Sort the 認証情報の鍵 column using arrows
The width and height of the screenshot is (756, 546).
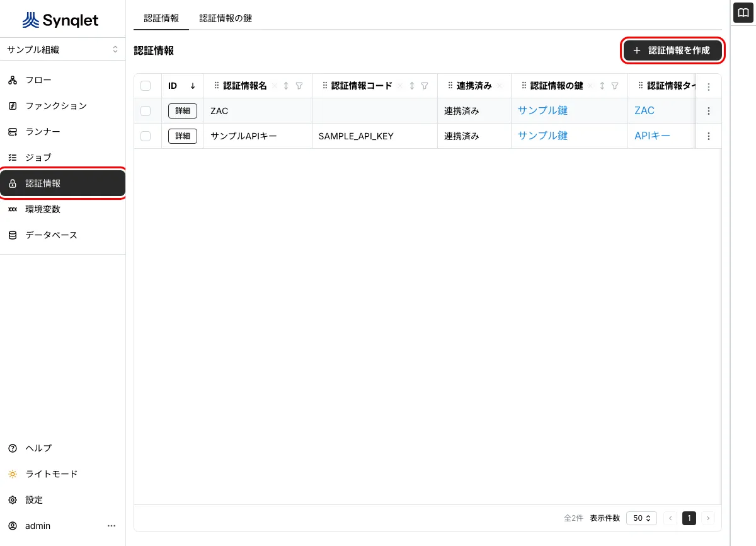[602, 86]
